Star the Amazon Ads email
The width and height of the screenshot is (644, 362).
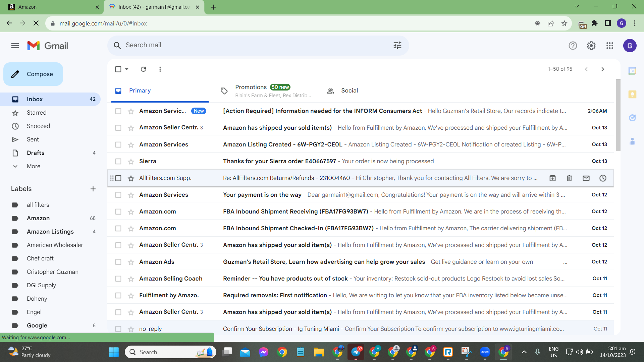pos(131,262)
